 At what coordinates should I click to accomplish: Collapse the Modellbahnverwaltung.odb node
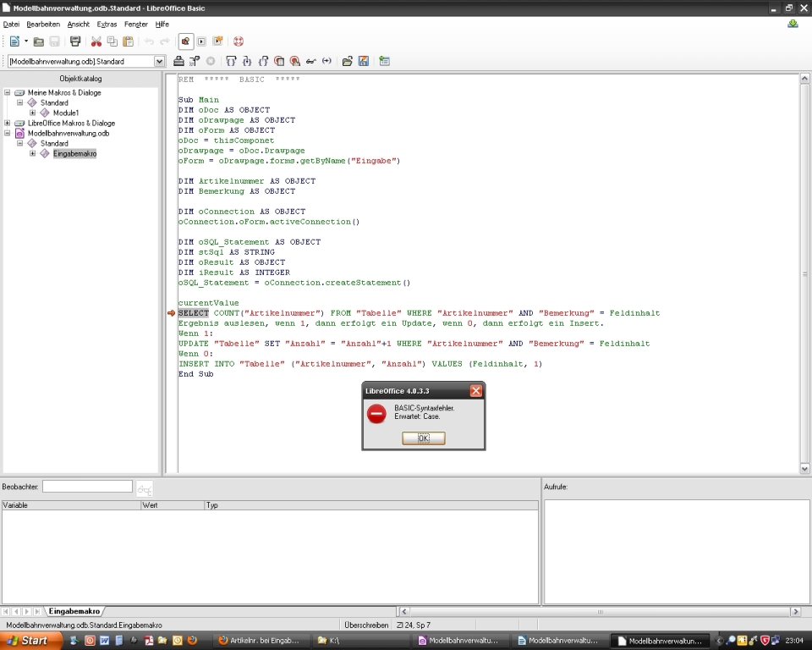point(8,133)
